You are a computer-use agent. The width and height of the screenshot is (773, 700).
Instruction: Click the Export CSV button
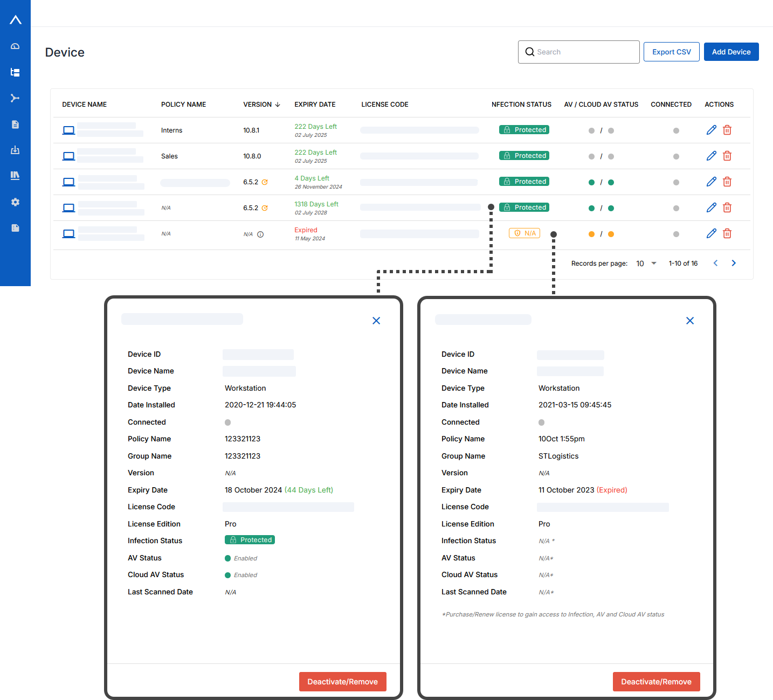[671, 52]
